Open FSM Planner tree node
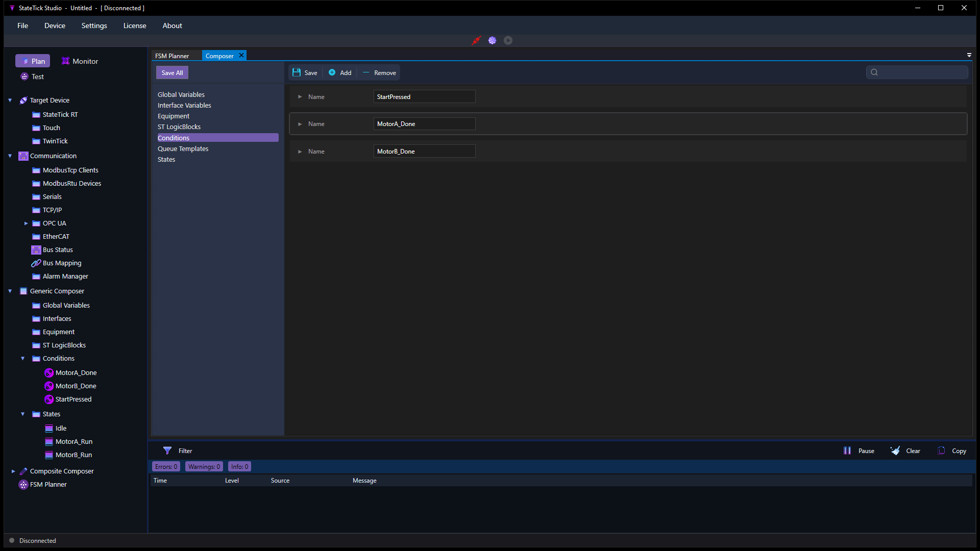Screen dimensions: 980x551 [43, 485]
